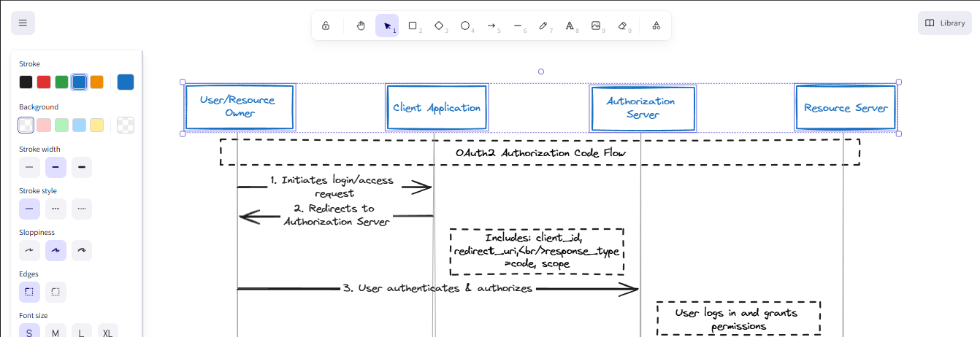Select the Rectangle shape tool
Screen dimensions: 980x337
413,26
